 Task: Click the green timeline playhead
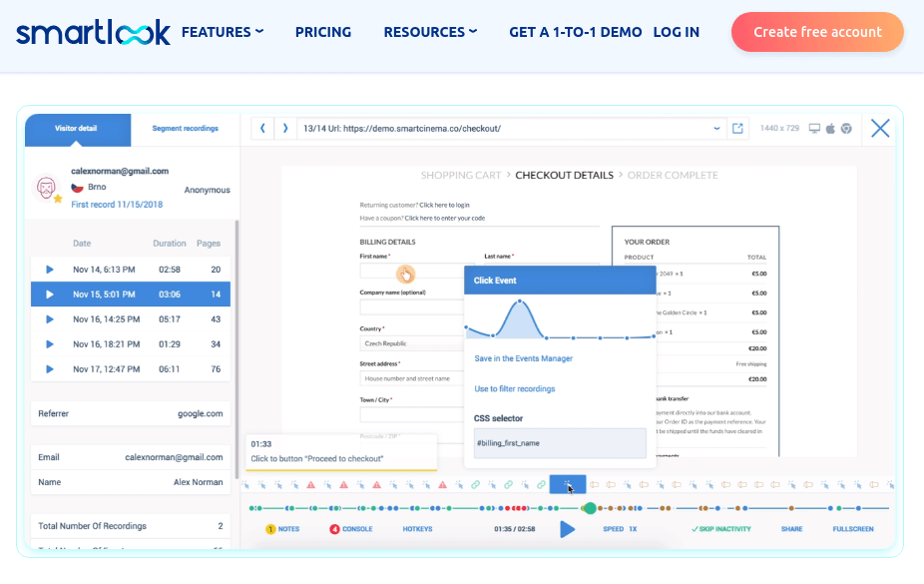[x=589, y=508]
